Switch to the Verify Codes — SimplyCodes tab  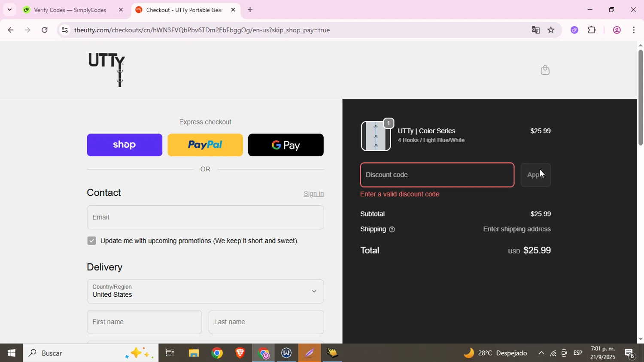[70, 10]
